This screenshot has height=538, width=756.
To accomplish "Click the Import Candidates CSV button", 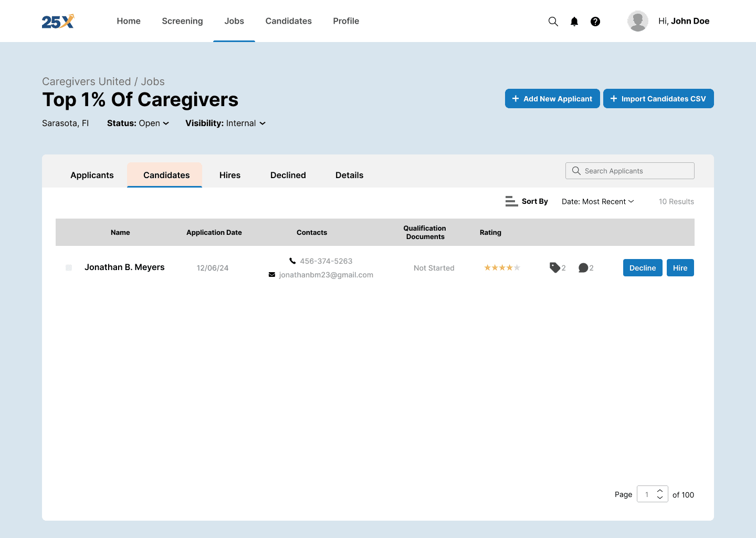I will coord(658,99).
